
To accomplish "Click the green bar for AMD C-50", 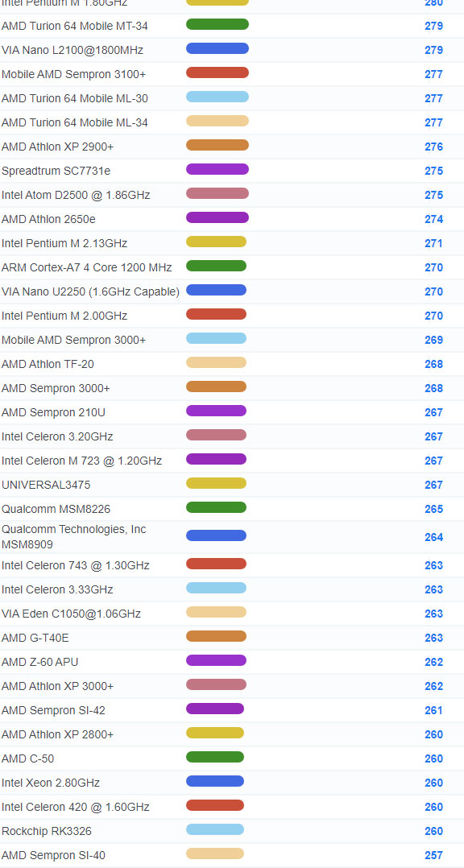I will (215, 757).
